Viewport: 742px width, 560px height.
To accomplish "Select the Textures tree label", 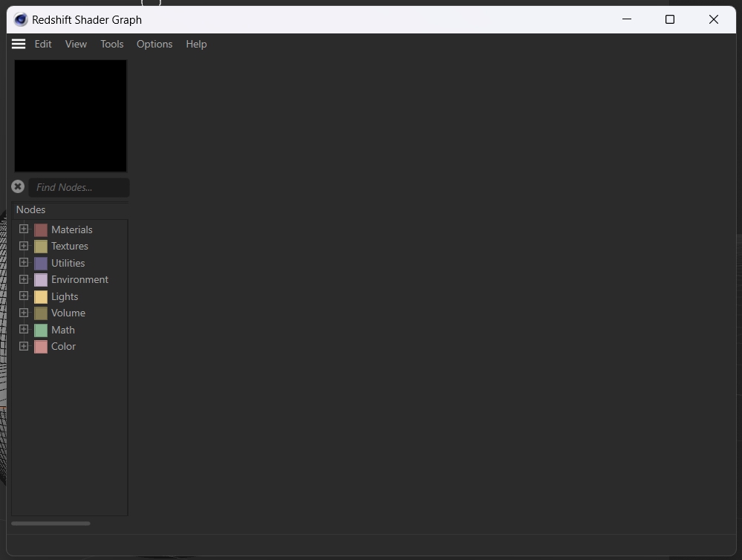I will pos(70,246).
